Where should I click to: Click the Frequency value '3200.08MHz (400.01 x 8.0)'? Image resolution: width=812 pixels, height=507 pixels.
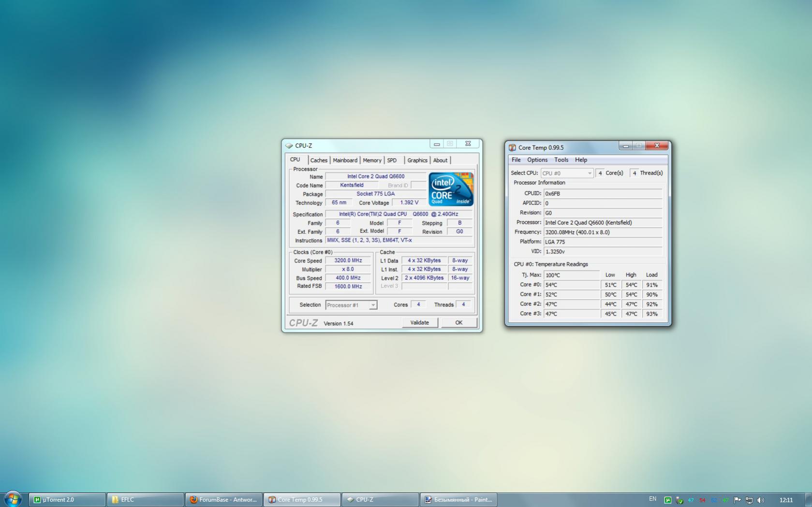pyautogui.click(x=603, y=232)
